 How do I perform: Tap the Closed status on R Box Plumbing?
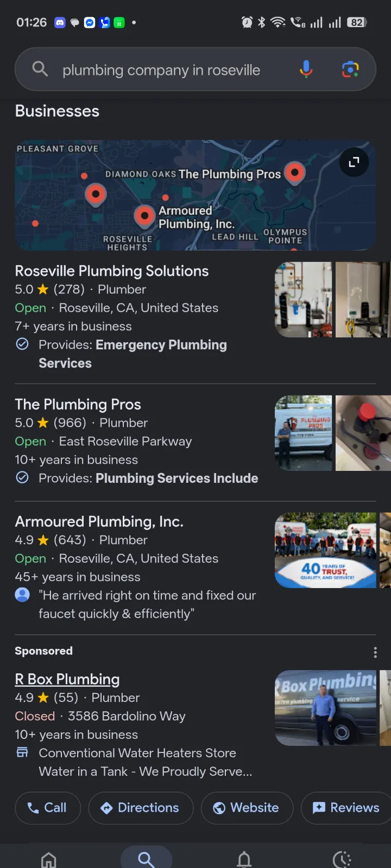(35, 716)
